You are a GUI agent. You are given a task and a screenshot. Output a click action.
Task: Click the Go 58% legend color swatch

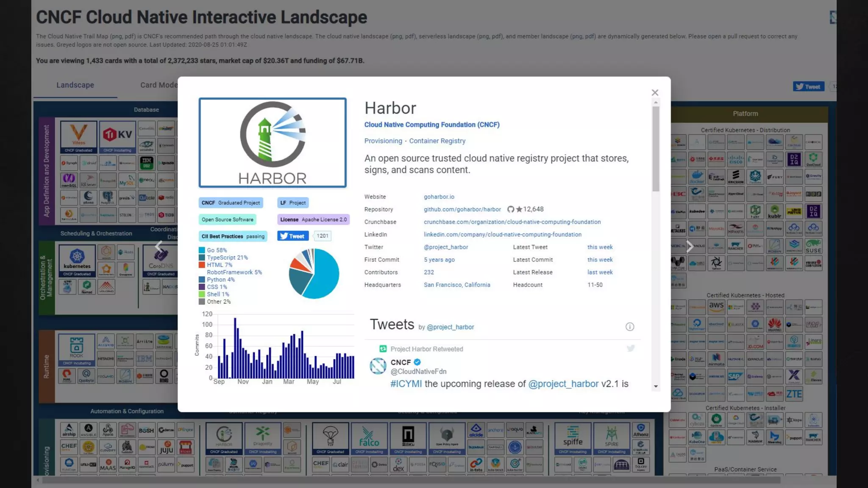(202, 250)
